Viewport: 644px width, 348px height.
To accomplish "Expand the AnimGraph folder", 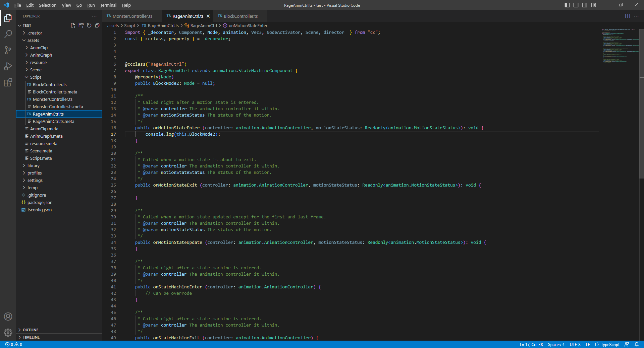I will click(x=41, y=55).
